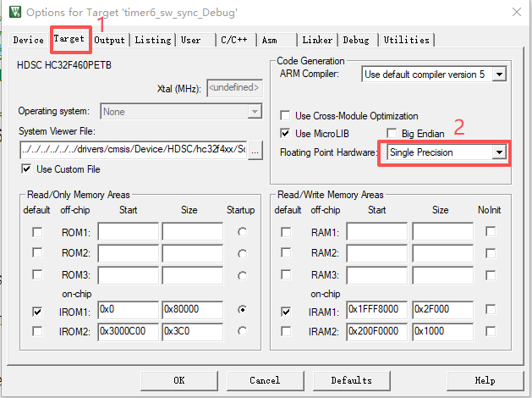Screen dimensions: 532x398
Task: Check the RAM3 default checkbox
Action: [x=286, y=274]
